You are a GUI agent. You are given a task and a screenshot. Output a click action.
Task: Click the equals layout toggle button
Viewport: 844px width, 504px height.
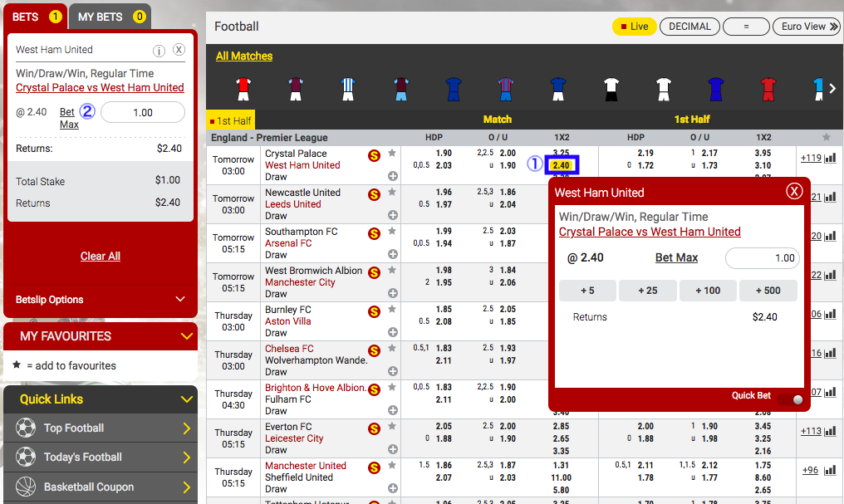[x=746, y=27]
